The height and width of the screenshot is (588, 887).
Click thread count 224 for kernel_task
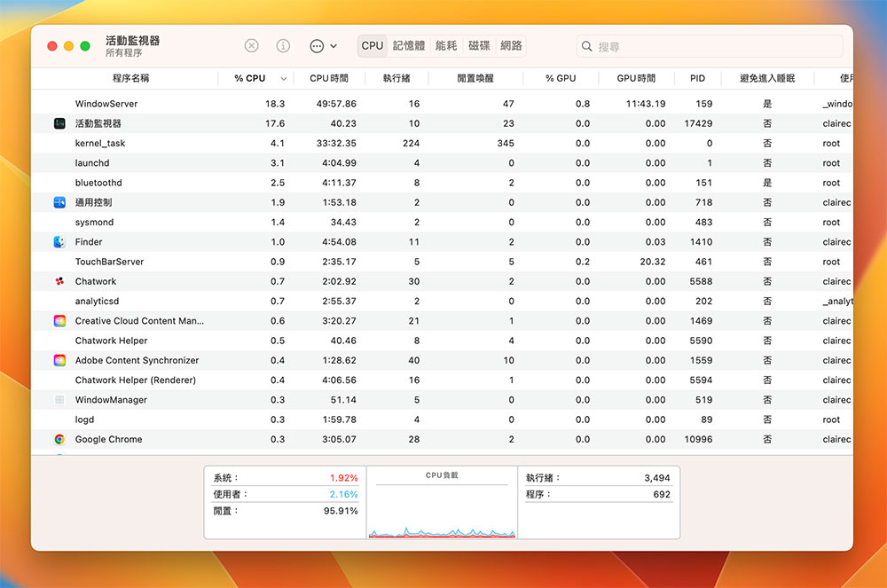tap(412, 143)
